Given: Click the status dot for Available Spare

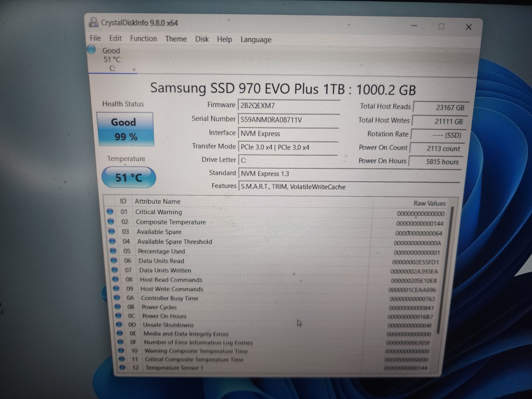Looking at the screenshot, I should tap(112, 231).
